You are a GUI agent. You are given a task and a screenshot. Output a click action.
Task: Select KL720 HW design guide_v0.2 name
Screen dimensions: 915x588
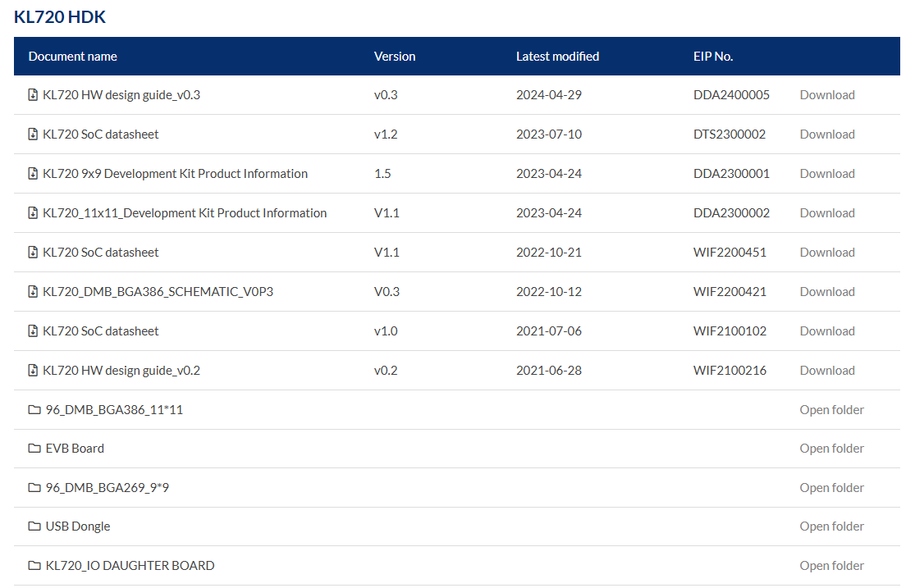click(121, 371)
